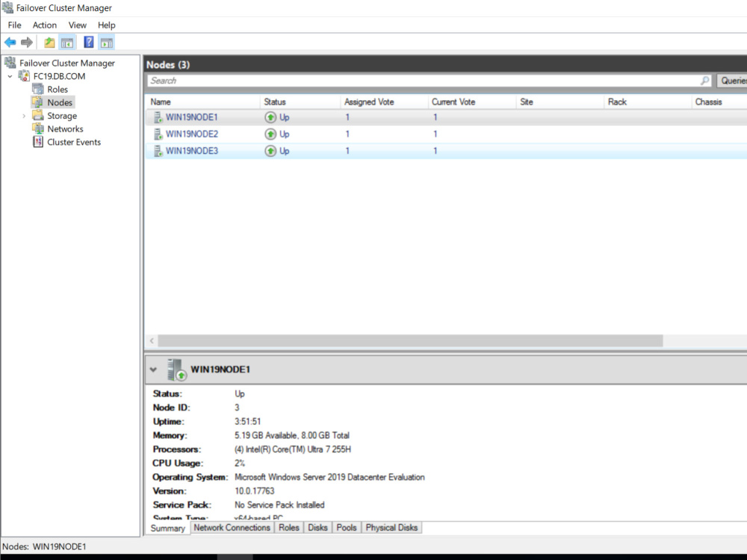Expand the Storage tree node
The image size is (747, 560).
[x=24, y=116]
